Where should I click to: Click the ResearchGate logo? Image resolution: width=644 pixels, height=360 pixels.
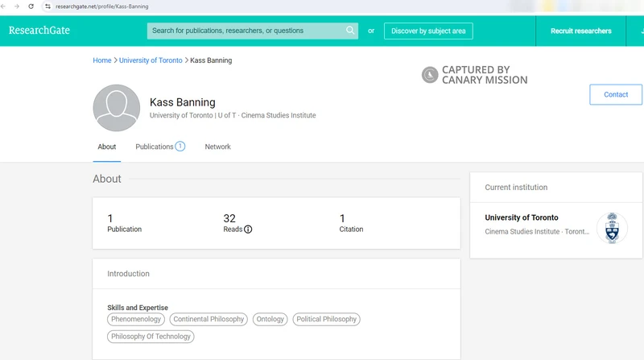coord(39,31)
